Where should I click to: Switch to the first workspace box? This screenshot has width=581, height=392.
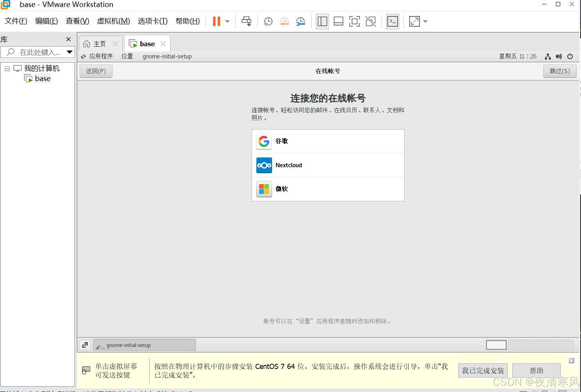tap(496, 345)
